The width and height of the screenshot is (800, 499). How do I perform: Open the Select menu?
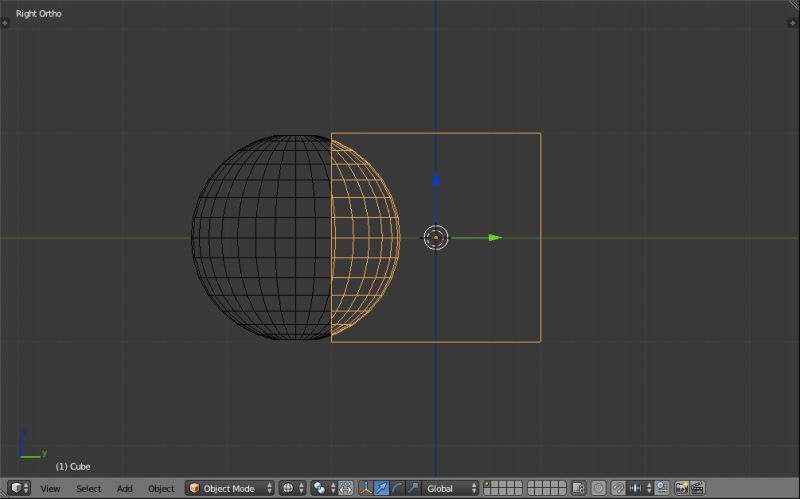click(x=88, y=488)
